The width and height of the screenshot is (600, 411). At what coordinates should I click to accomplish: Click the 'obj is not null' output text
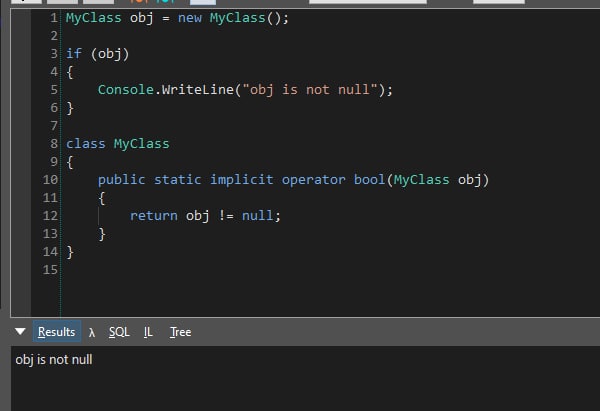54,360
